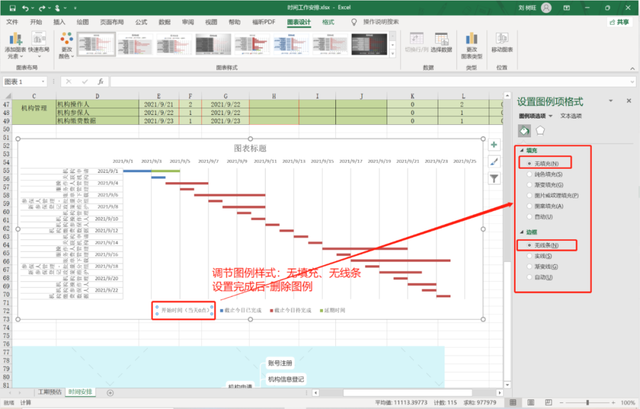Select 无填充 (No fill) radio button
Viewport: 640px width, 409px height.
point(529,163)
